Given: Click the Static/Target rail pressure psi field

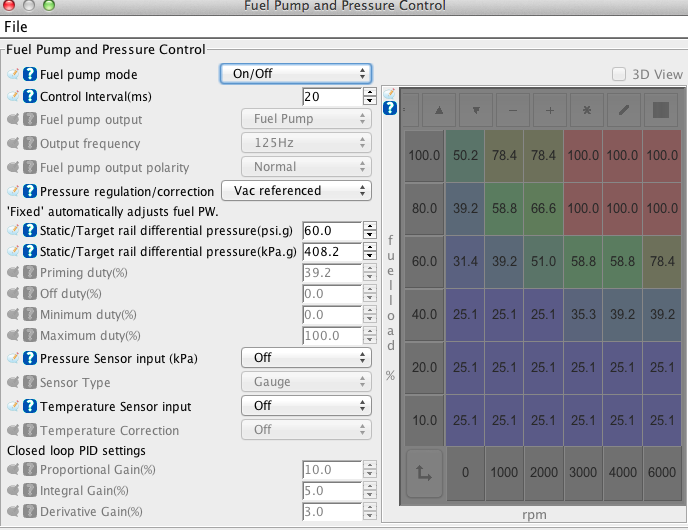Looking at the screenshot, I should pyautogui.click(x=331, y=230).
